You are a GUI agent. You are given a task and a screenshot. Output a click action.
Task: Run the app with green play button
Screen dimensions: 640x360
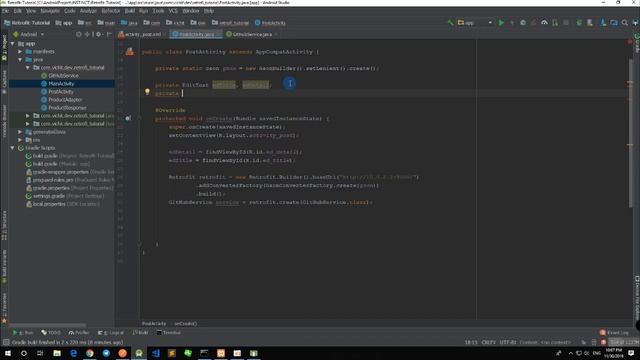(x=501, y=23)
